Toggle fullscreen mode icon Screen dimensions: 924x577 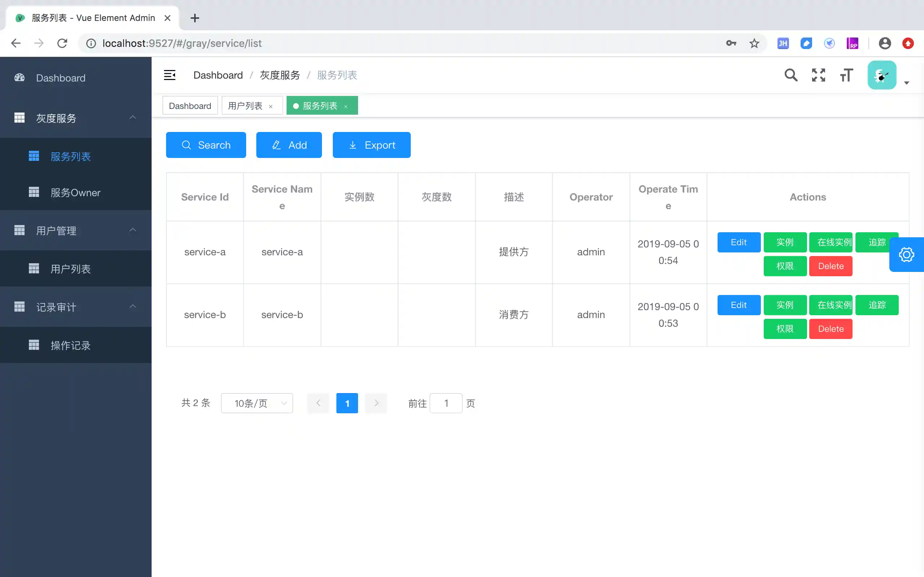click(818, 75)
